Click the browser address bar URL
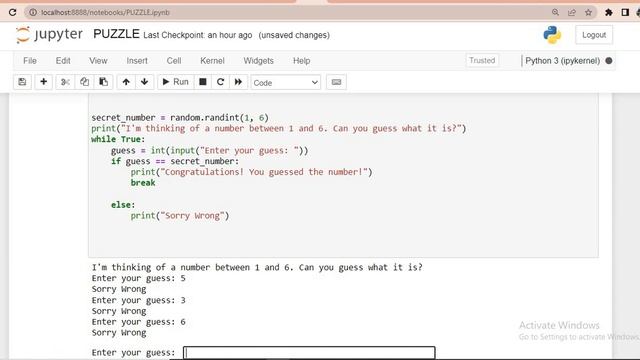 click(105, 13)
